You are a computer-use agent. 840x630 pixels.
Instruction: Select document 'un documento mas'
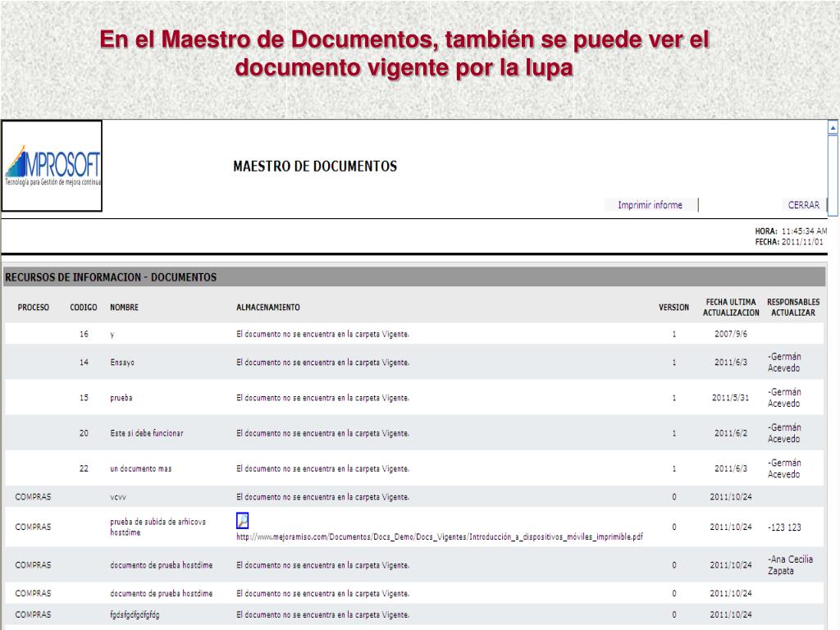point(141,468)
